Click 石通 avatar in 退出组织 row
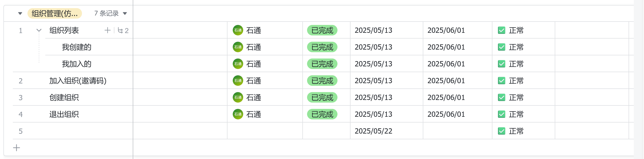The image size is (644, 159). (238, 114)
